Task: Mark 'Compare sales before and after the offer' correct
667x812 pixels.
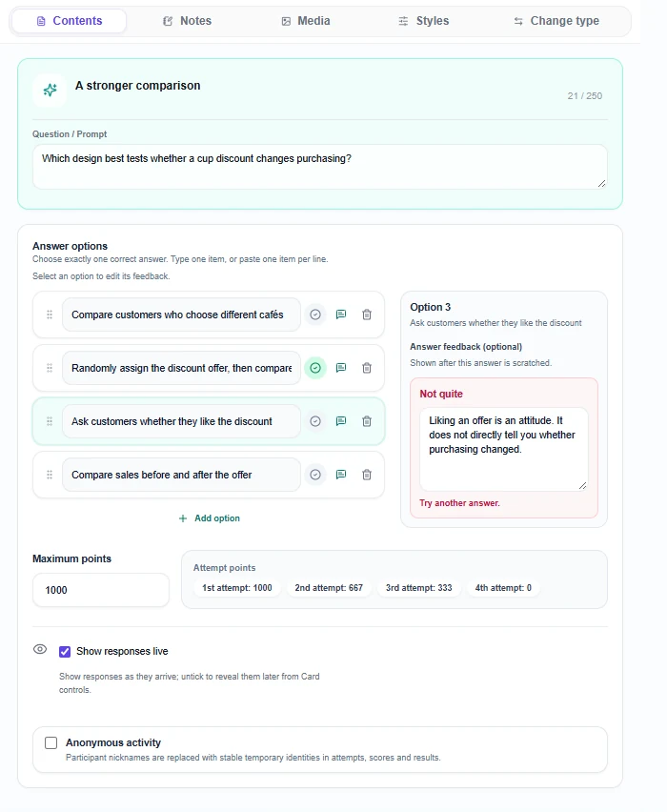Action: click(315, 475)
